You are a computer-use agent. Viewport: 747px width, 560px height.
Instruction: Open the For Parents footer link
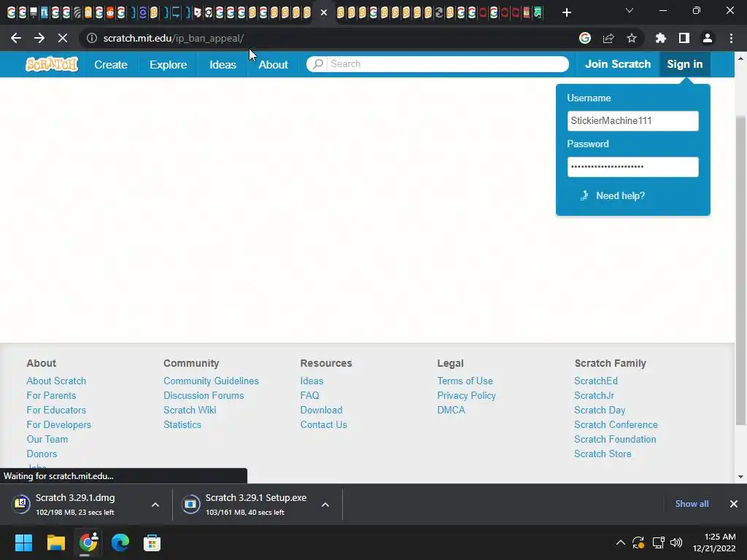[x=51, y=395]
